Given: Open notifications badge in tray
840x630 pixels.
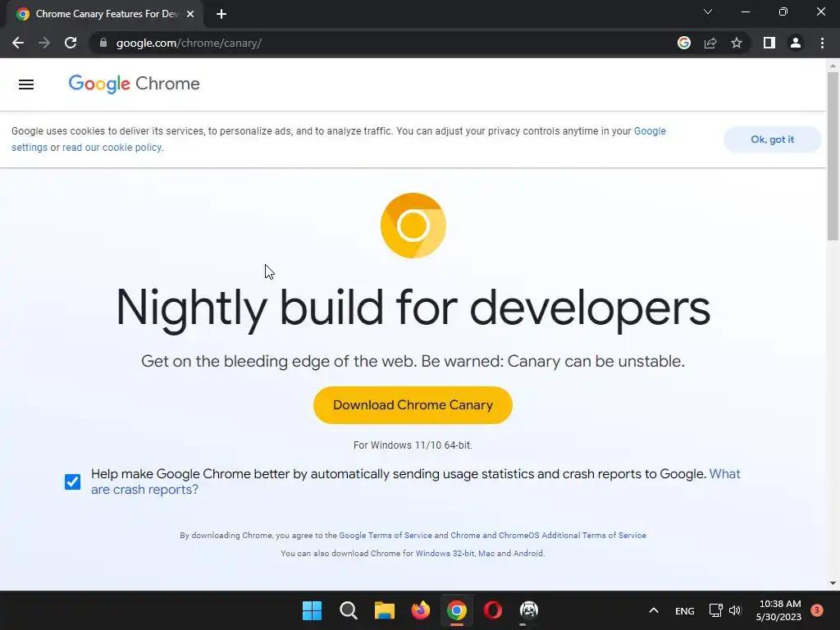Looking at the screenshot, I should [x=817, y=610].
